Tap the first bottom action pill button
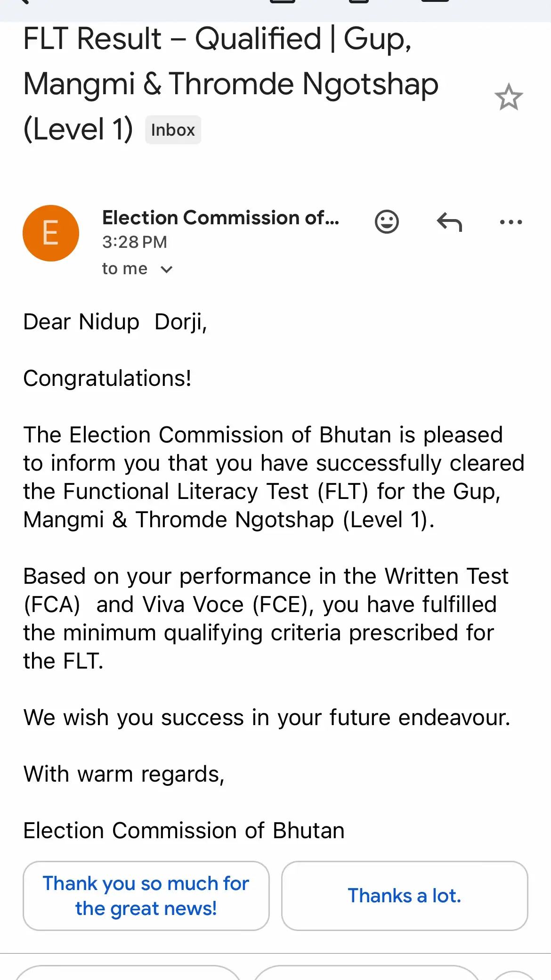The width and height of the screenshot is (551, 980). coord(128,972)
